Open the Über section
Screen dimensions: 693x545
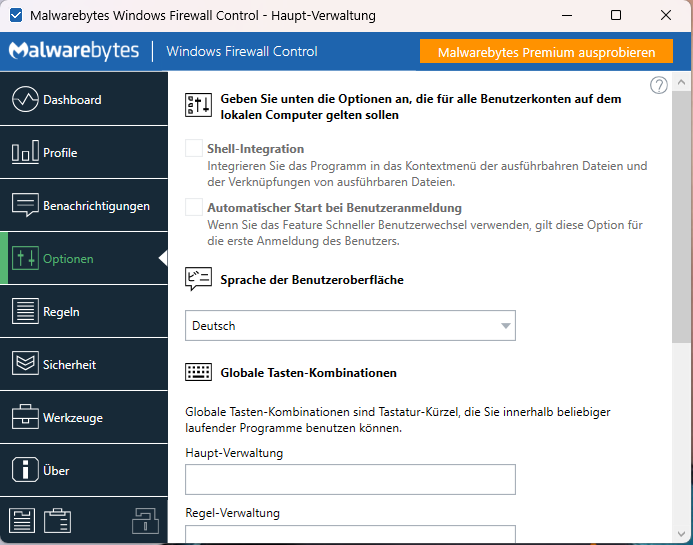click(84, 471)
